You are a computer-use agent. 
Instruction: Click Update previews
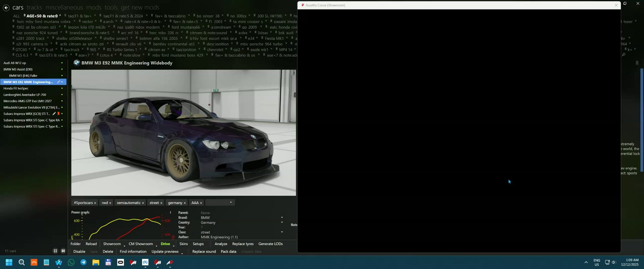pyautogui.click(x=165, y=251)
